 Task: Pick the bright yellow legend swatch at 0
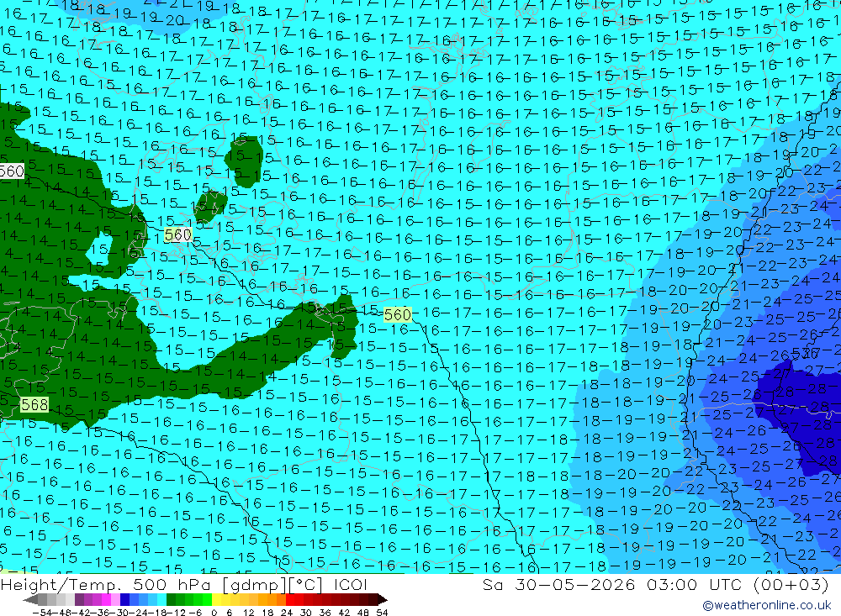[x=217, y=600]
